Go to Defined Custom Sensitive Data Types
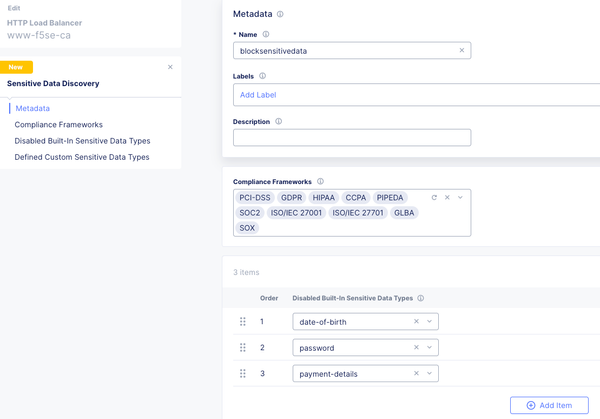The image size is (600, 419). point(82,157)
